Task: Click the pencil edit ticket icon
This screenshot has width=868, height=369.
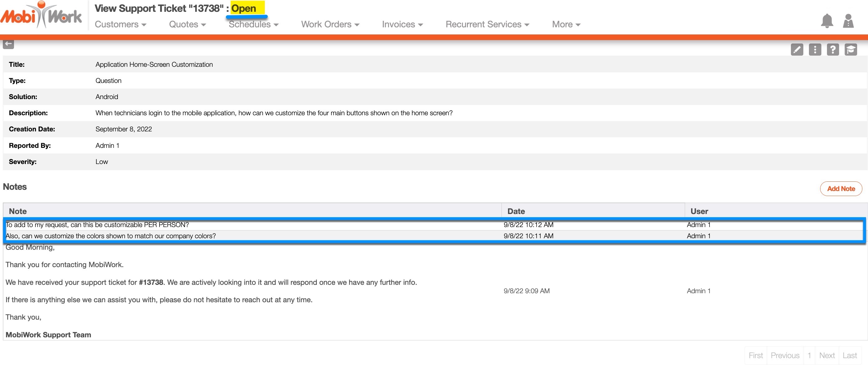Action: (796, 50)
